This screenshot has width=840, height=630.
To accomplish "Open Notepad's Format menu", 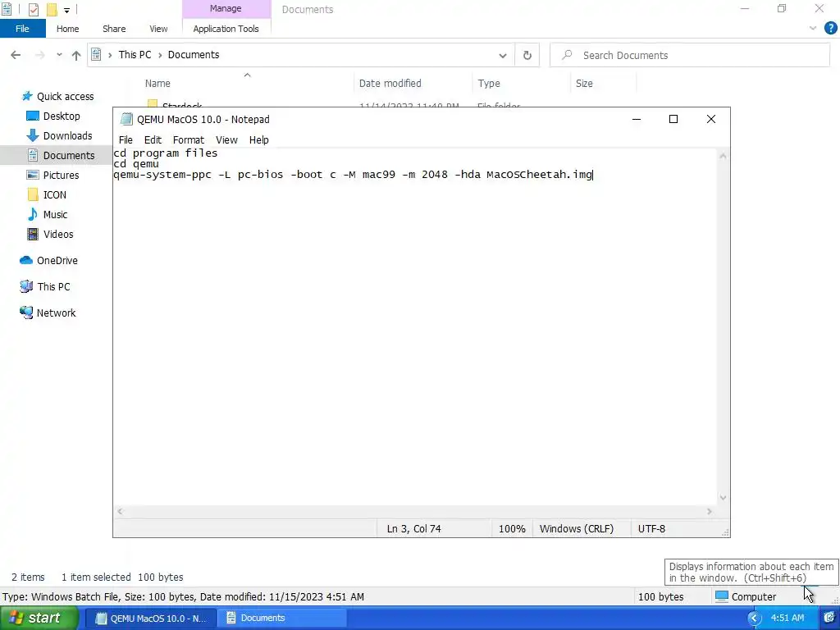I will click(x=188, y=139).
